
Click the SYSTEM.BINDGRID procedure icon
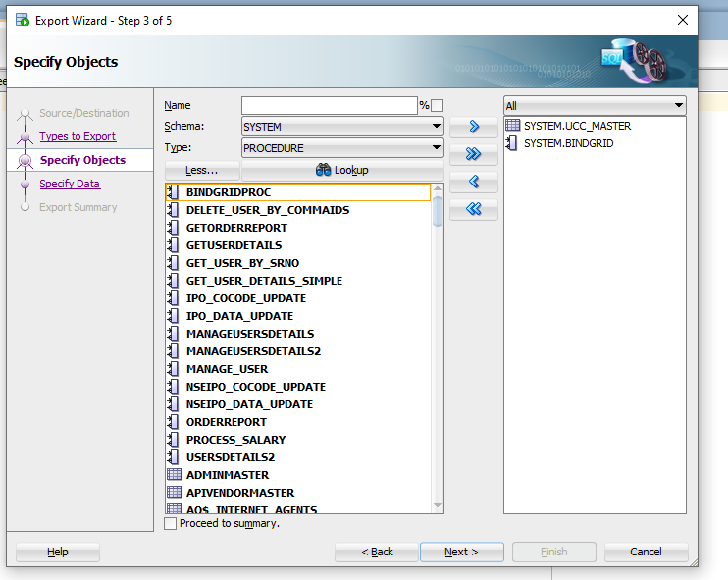511,143
